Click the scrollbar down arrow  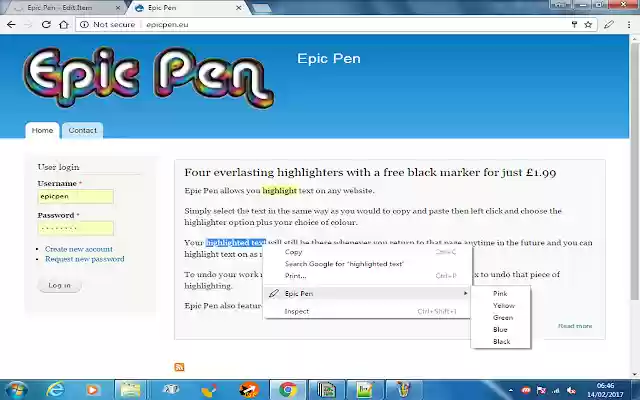click(x=635, y=374)
